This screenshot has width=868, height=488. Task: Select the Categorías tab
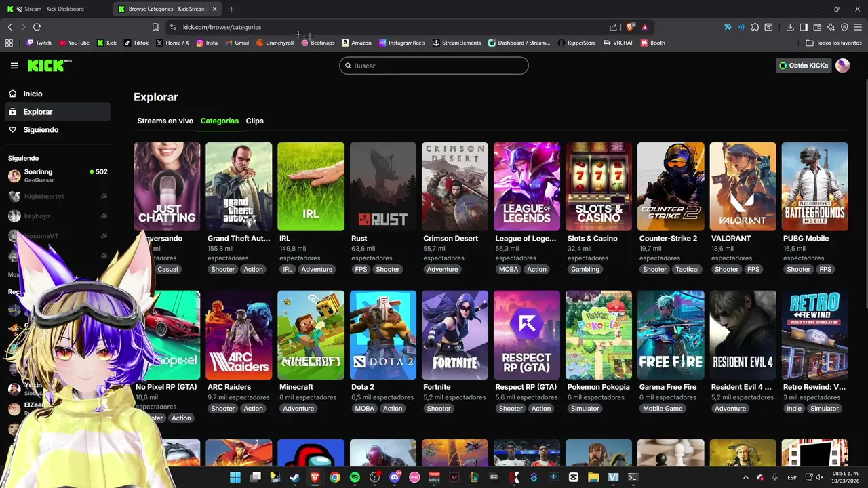(x=219, y=121)
